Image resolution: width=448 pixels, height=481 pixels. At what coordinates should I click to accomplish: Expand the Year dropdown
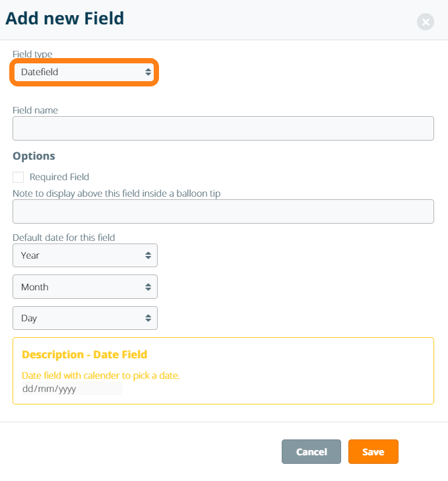(x=85, y=255)
